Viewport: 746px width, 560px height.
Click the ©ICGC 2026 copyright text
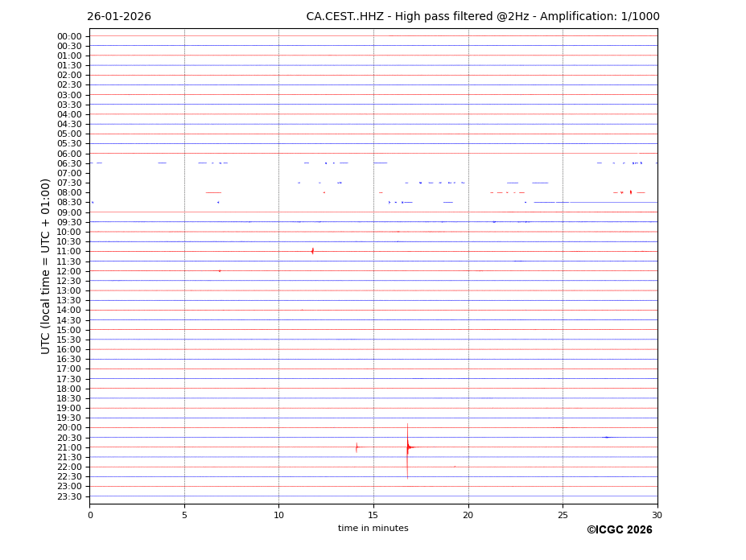(x=619, y=530)
